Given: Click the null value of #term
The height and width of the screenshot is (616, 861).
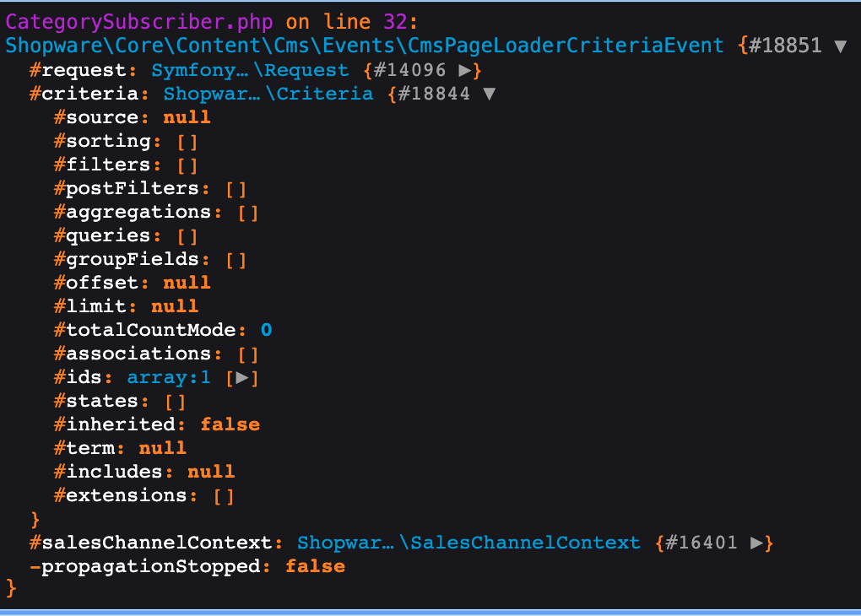Looking at the screenshot, I should click(163, 448).
